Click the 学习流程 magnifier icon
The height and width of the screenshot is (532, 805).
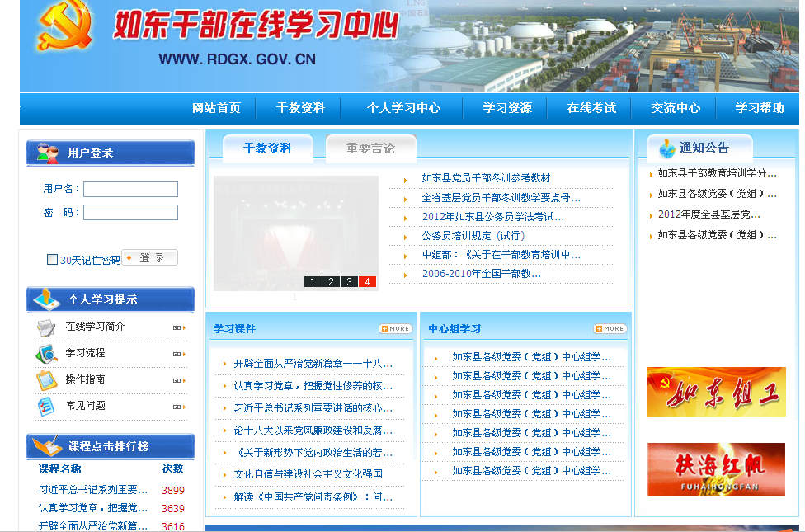tap(45, 354)
